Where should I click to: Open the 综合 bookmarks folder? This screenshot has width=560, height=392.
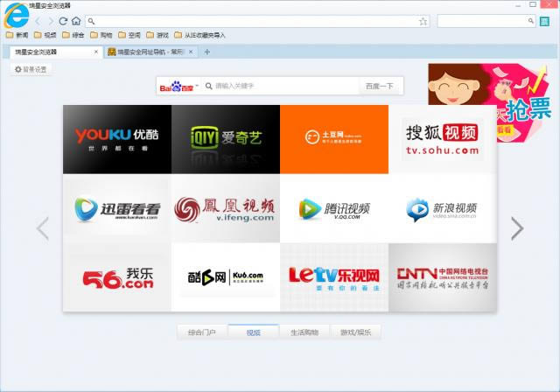pyautogui.click(x=73, y=35)
